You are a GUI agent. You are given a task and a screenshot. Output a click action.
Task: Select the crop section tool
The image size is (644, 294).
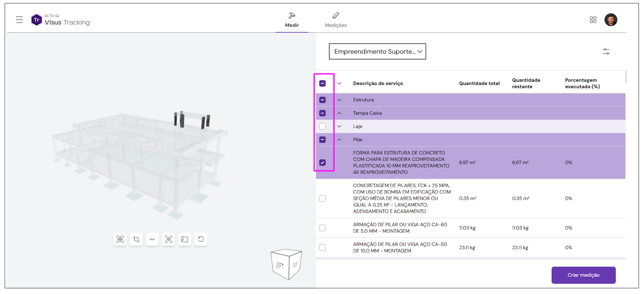click(136, 239)
